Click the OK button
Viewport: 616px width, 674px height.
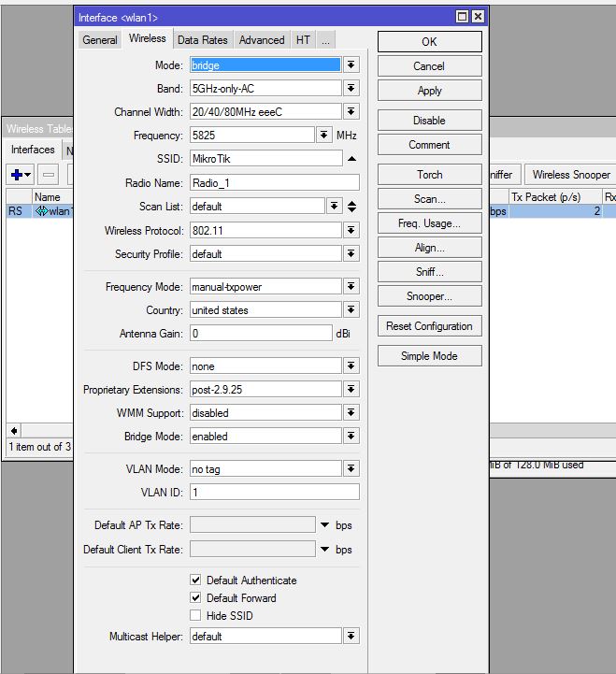[x=429, y=42]
